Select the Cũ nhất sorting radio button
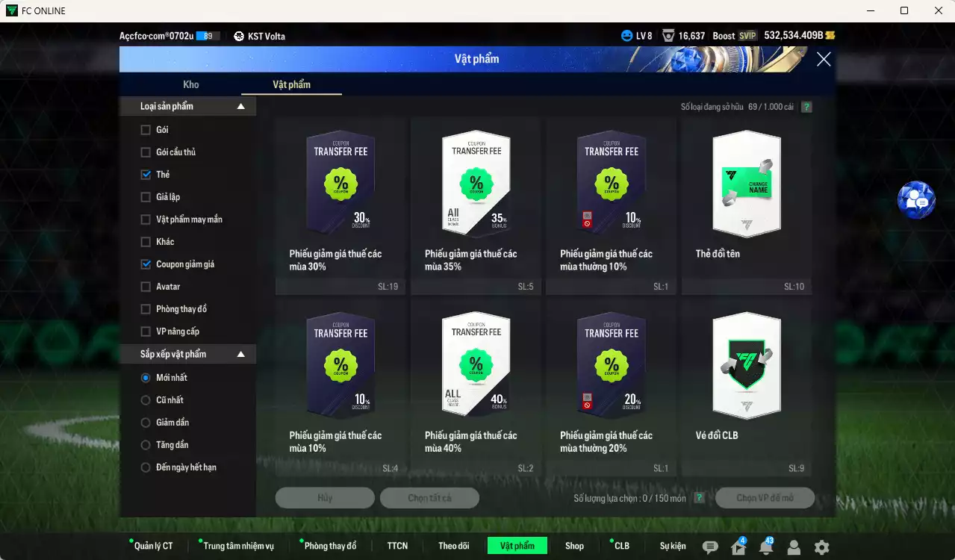Screen dimensions: 955x560 tap(145, 399)
